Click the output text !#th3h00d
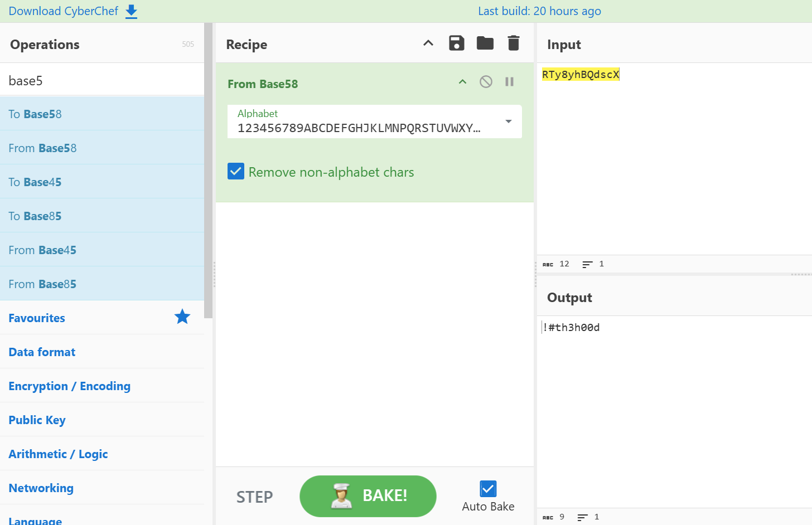Viewport: 812px width, 525px height. pos(572,327)
